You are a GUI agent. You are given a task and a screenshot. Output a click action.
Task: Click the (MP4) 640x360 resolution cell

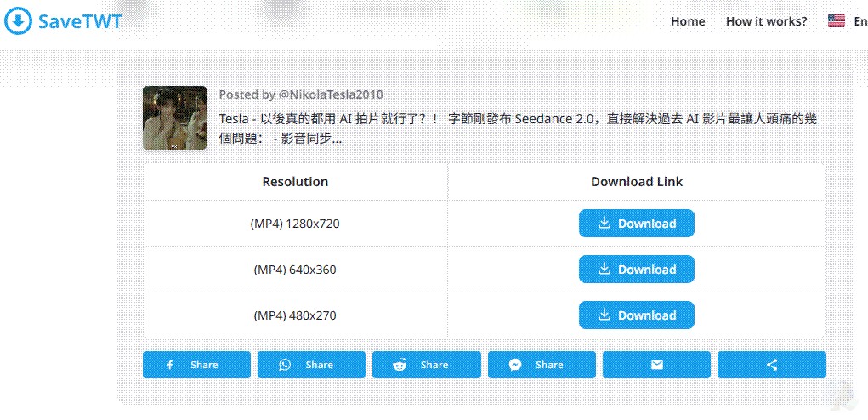pos(295,270)
